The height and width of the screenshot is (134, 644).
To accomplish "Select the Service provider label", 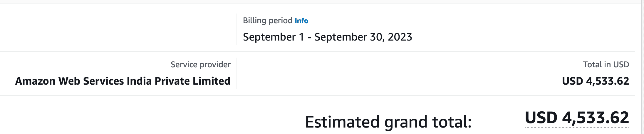I will pyautogui.click(x=201, y=65).
